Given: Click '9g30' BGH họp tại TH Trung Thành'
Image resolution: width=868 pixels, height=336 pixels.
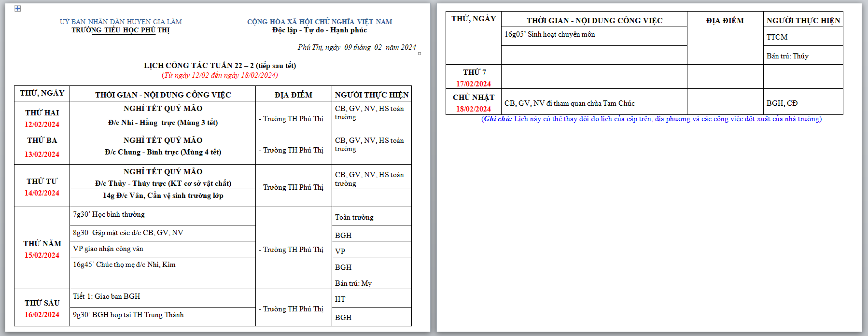Looking at the screenshot, I should (x=128, y=315).
